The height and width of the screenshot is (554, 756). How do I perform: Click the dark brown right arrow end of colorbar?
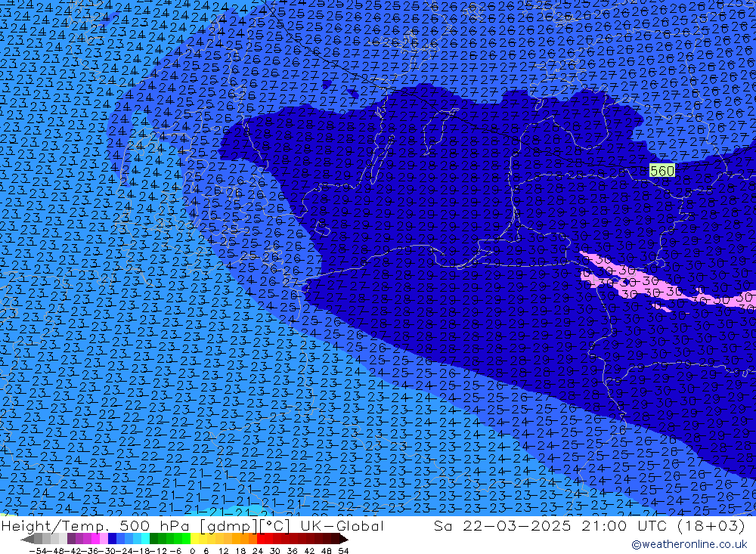click(x=344, y=540)
